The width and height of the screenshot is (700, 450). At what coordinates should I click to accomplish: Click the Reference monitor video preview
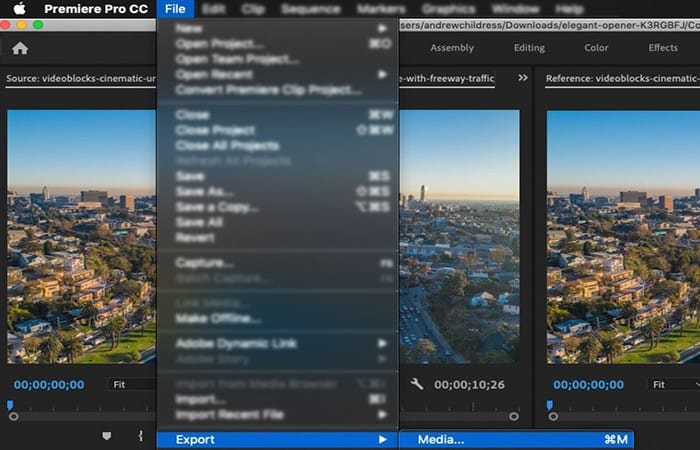(x=623, y=237)
